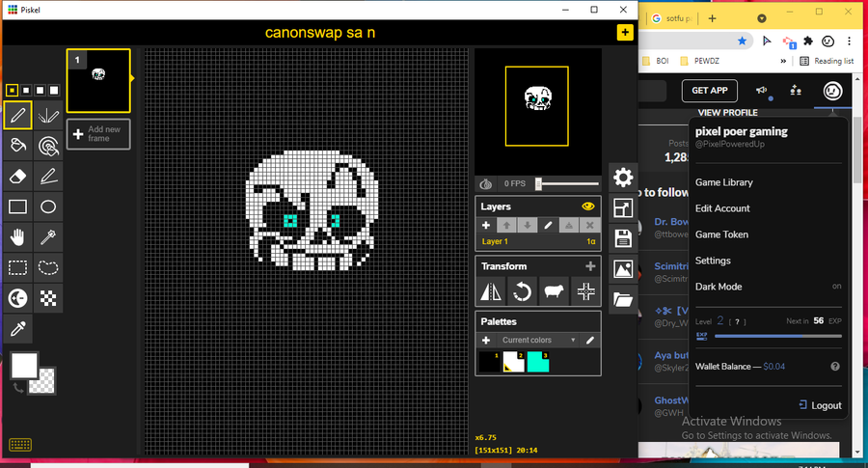The height and width of the screenshot is (468, 868).
Task: Select the Lasso selection tool
Action: pos(48,267)
